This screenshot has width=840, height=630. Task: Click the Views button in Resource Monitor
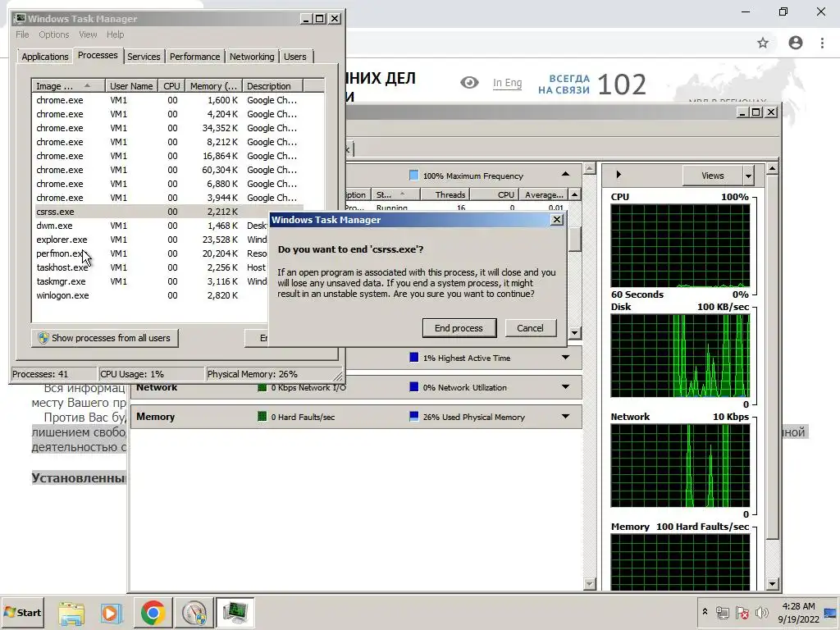coord(713,176)
